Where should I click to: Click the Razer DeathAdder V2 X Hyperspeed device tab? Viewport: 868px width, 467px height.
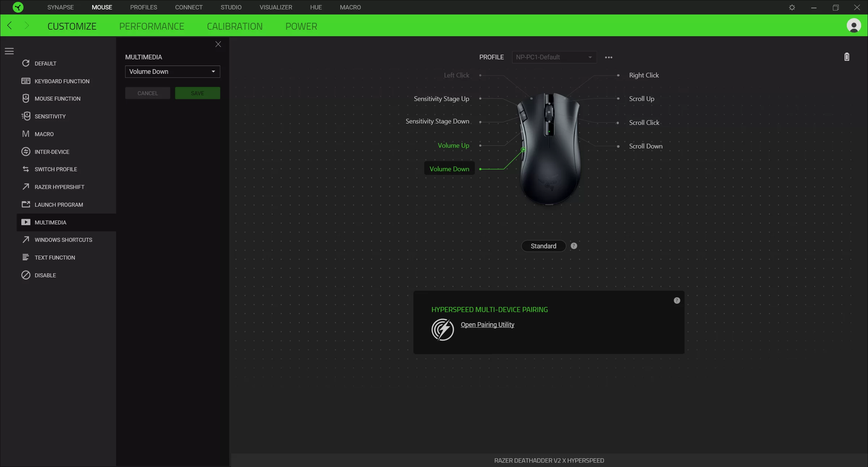pyautogui.click(x=549, y=460)
